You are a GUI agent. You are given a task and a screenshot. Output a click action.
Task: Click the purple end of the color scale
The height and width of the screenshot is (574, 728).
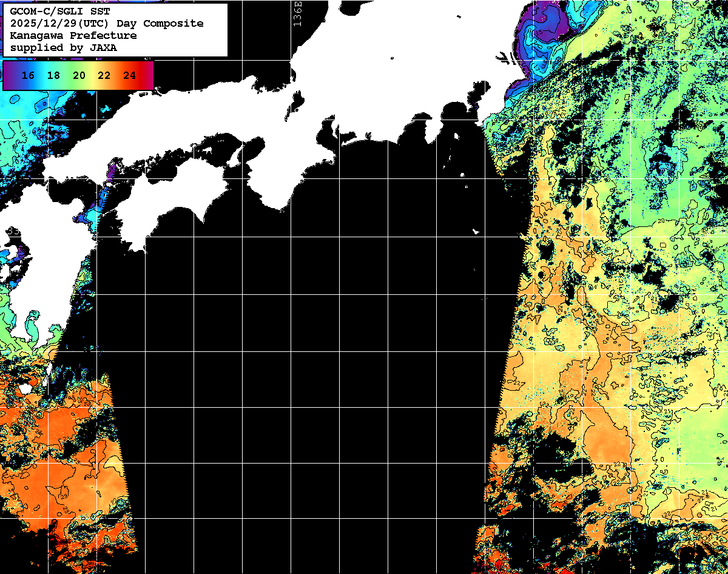[8, 75]
